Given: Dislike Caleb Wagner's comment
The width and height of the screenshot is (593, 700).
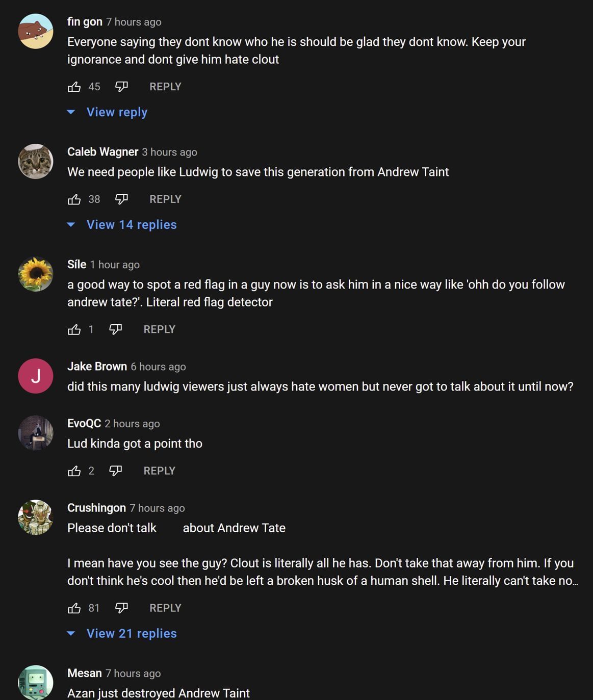Looking at the screenshot, I should (x=121, y=199).
